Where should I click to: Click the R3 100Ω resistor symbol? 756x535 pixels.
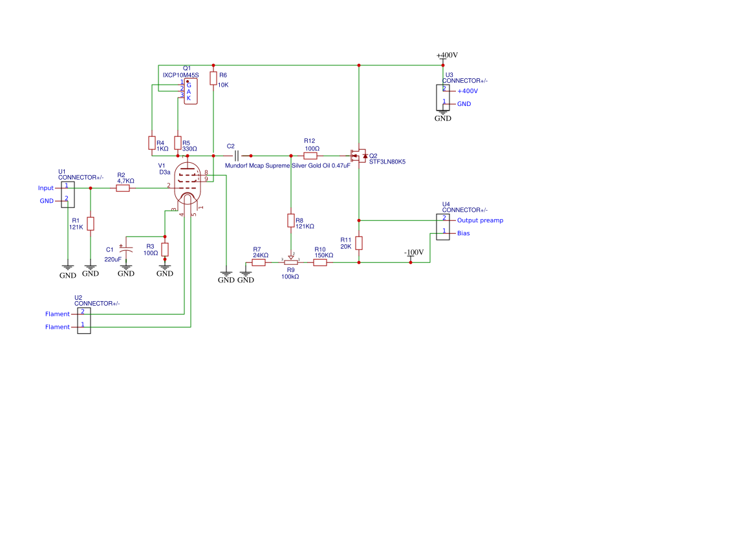pyautogui.click(x=165, y=249)
